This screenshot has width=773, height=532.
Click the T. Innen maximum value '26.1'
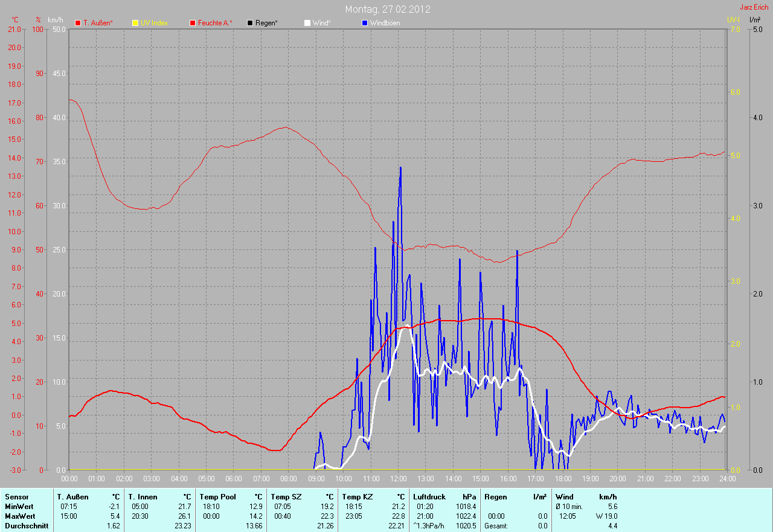coord(184,516)
